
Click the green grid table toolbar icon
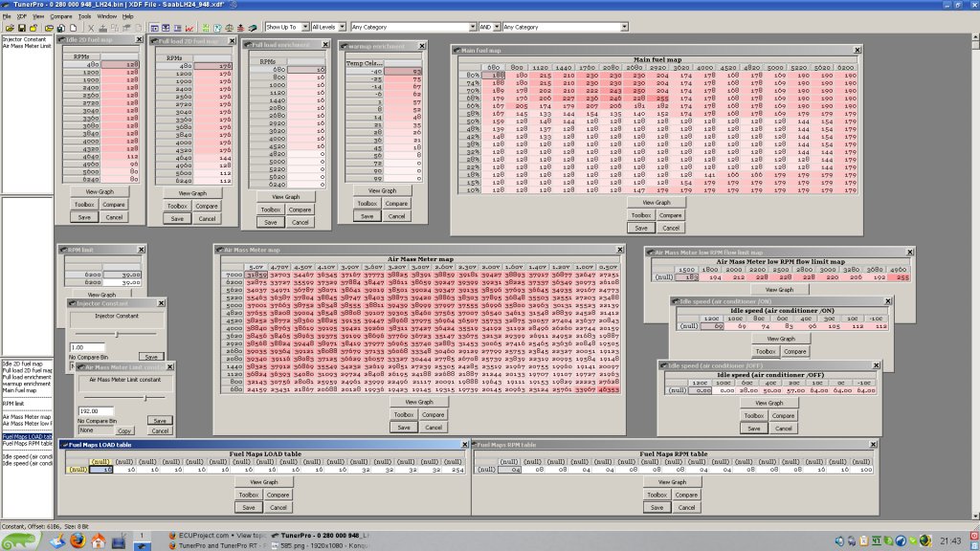[x=206, y=28]
